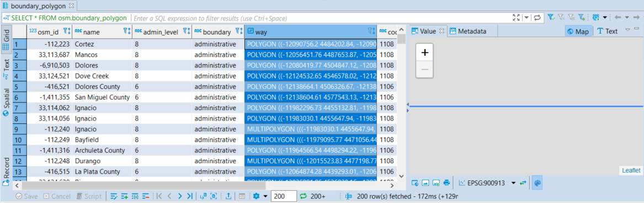
Task: Duplicate current row icon
Action: [135, 196]
